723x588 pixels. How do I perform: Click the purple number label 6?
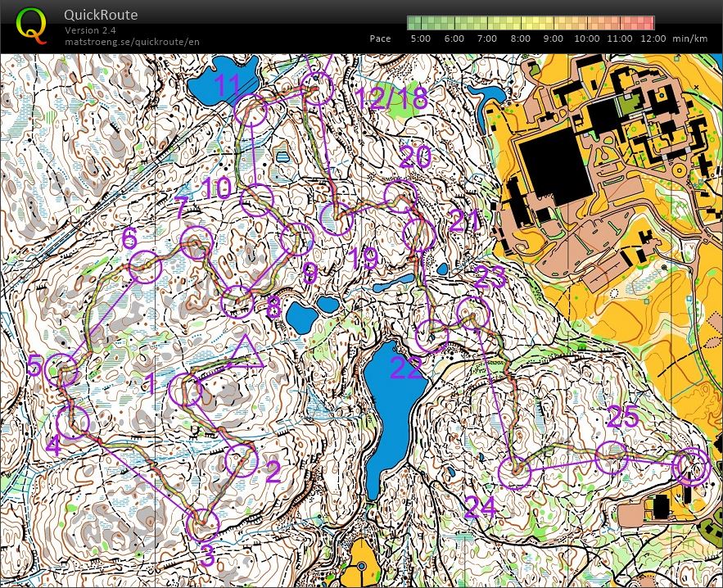pos(129,238)
